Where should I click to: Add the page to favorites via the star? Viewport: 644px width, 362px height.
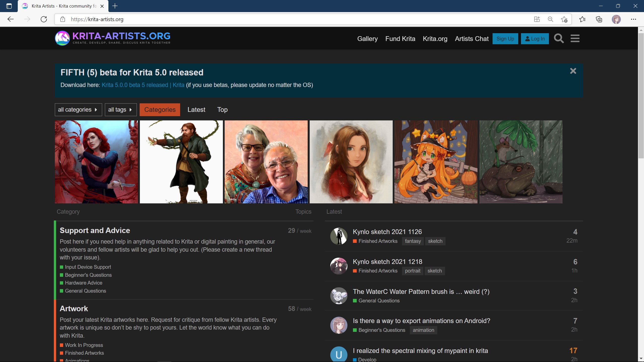pos(564,19)
